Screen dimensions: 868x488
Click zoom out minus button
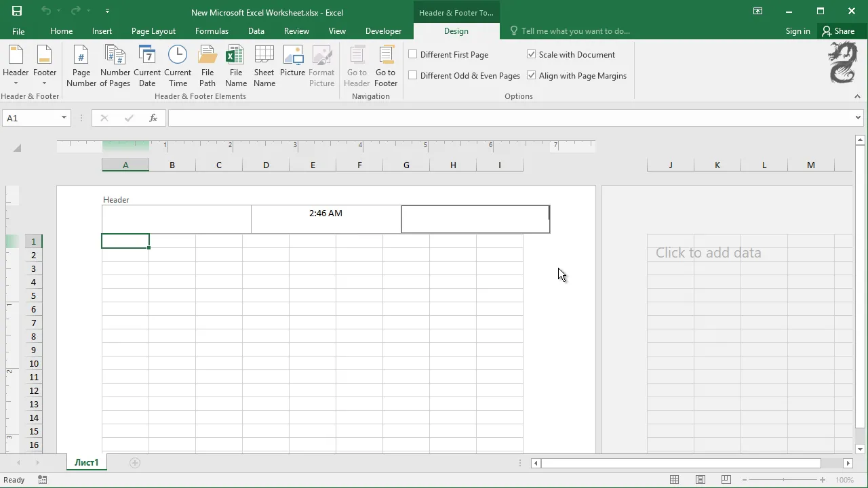(745, 480)
